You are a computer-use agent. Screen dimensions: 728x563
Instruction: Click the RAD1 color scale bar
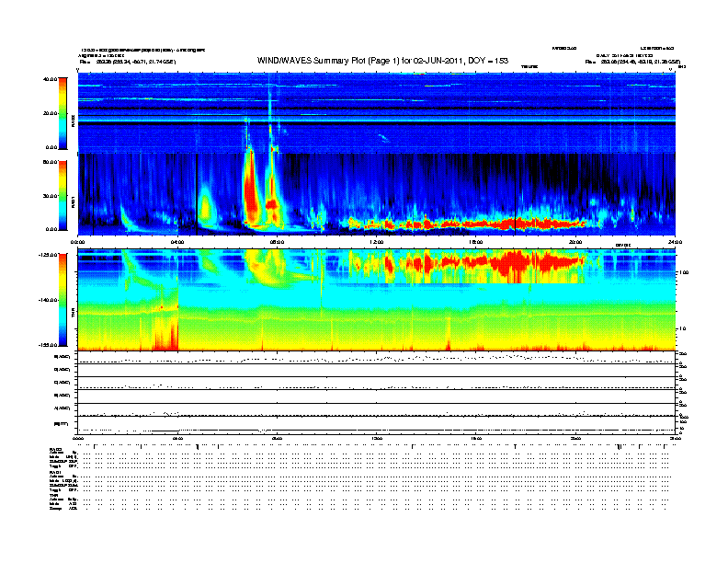click(63, 196)
